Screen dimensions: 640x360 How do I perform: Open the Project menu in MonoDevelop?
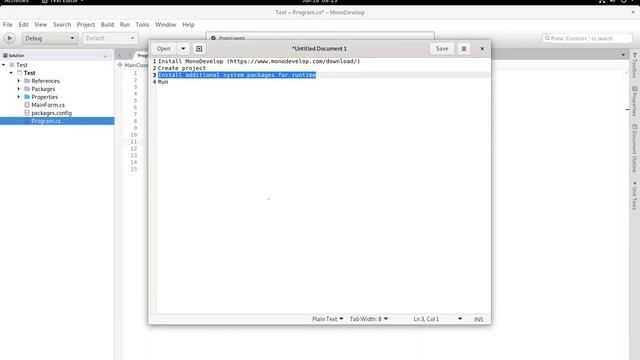pyautogui.click(x=86, y=25)
